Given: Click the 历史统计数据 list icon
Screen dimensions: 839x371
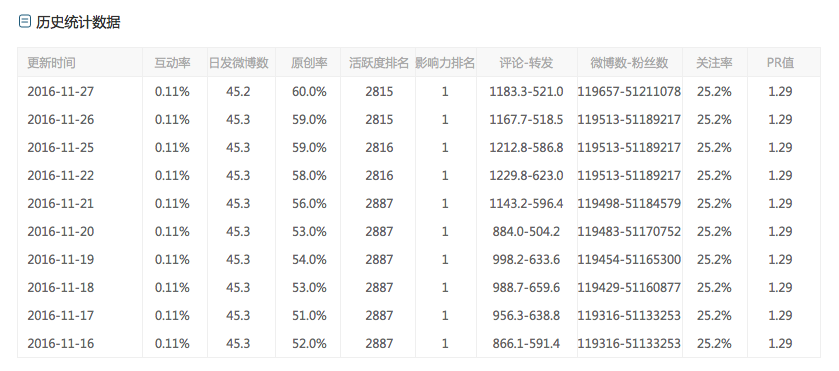Looking at the screenshot, I should (25, 21).
